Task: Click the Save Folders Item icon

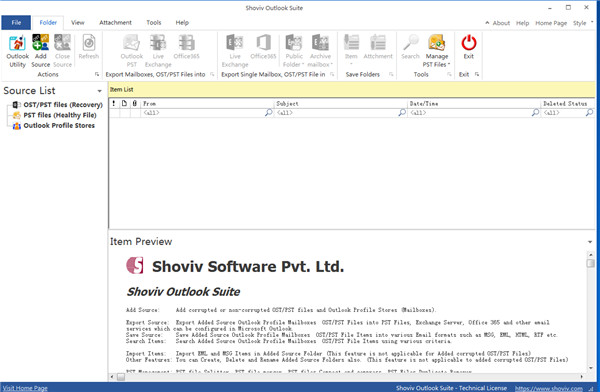Action: coord(351,42)
